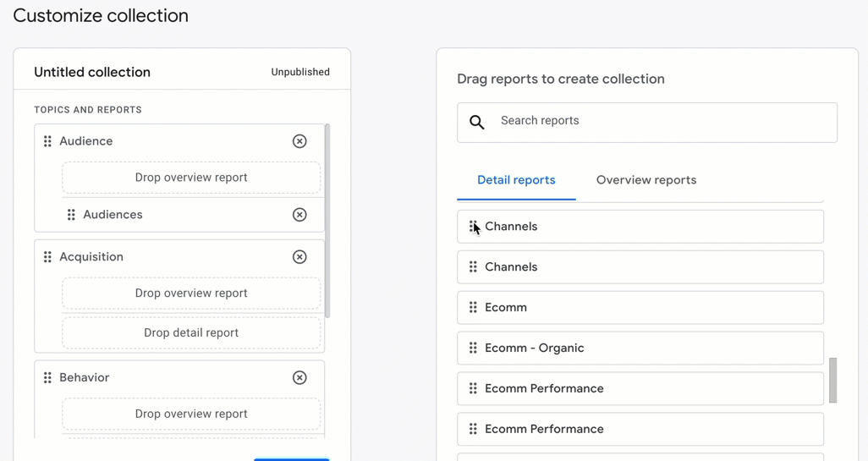Click the Ecomm - Organic drag handle
The height and width of the screenshot is (461, 868).
473,348
